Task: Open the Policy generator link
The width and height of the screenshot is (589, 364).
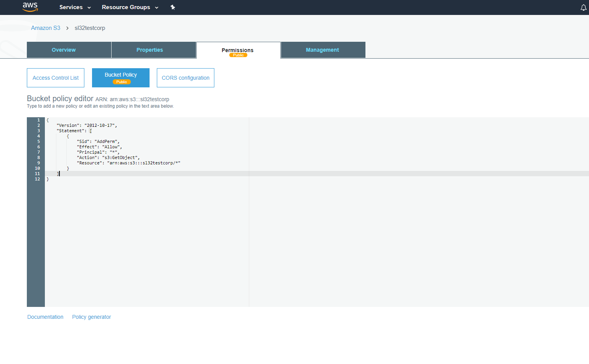Action: (92, 317)
